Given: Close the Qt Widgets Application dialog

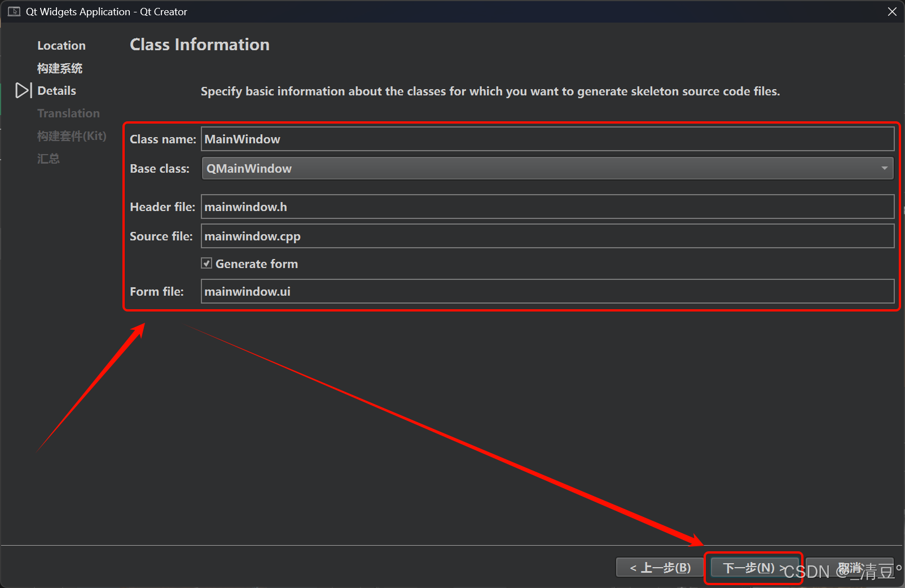Looking at the screenshot, I should [892, 11].
